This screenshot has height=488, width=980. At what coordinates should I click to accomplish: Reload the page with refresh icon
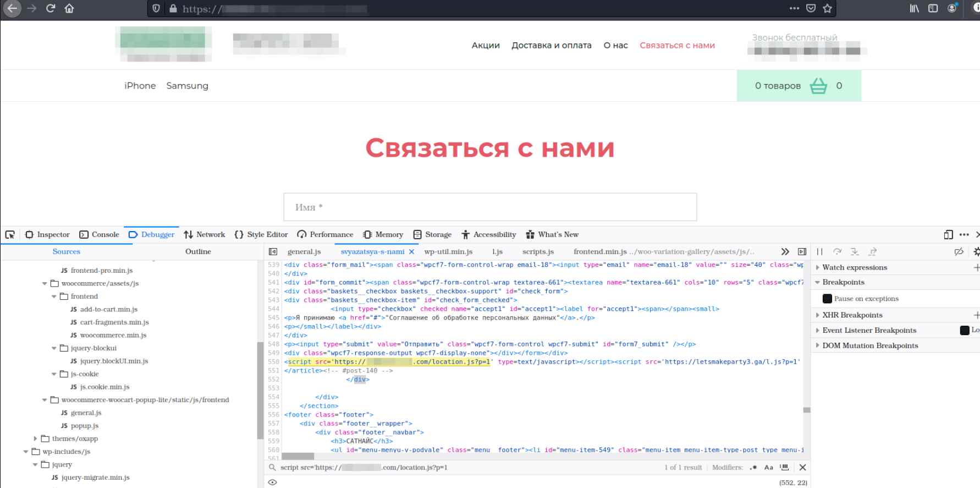51,8
